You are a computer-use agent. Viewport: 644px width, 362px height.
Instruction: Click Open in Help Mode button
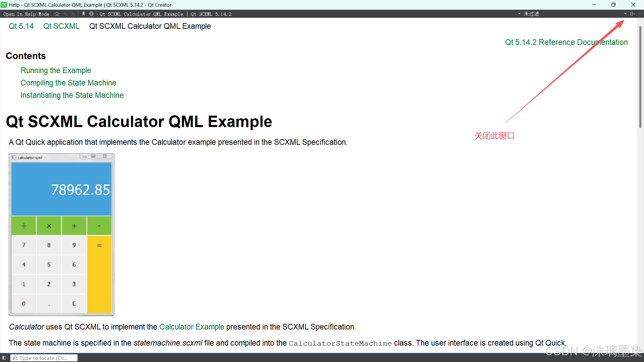[26, 14]
